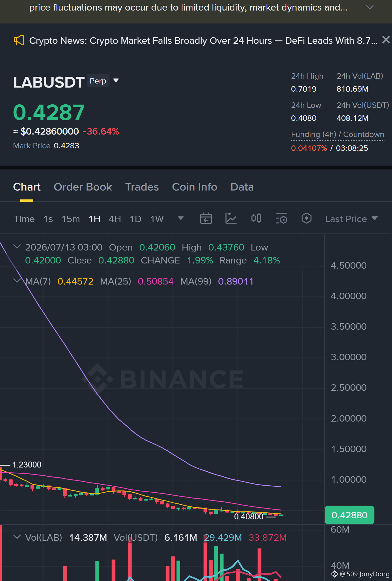The image size is (392, 581).
Task: Open the chart display settings icon
Action: 281,218
